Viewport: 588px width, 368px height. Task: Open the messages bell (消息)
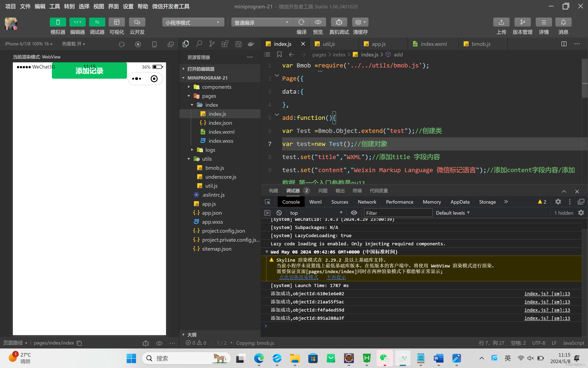(x=563, y=22)
